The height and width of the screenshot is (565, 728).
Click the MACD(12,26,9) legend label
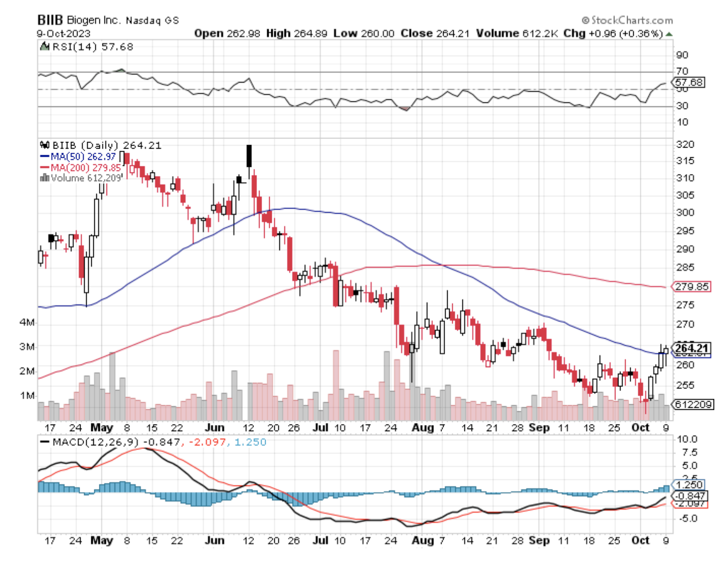96,442
